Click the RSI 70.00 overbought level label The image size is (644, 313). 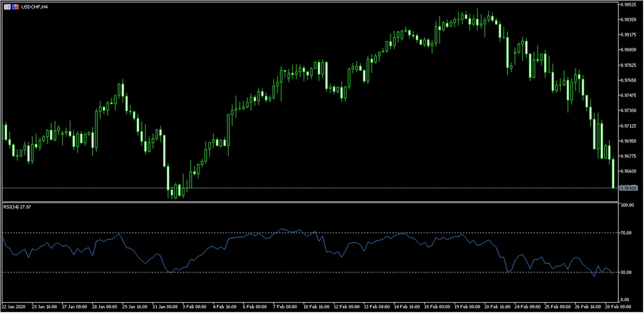click(x=626, y=233)
